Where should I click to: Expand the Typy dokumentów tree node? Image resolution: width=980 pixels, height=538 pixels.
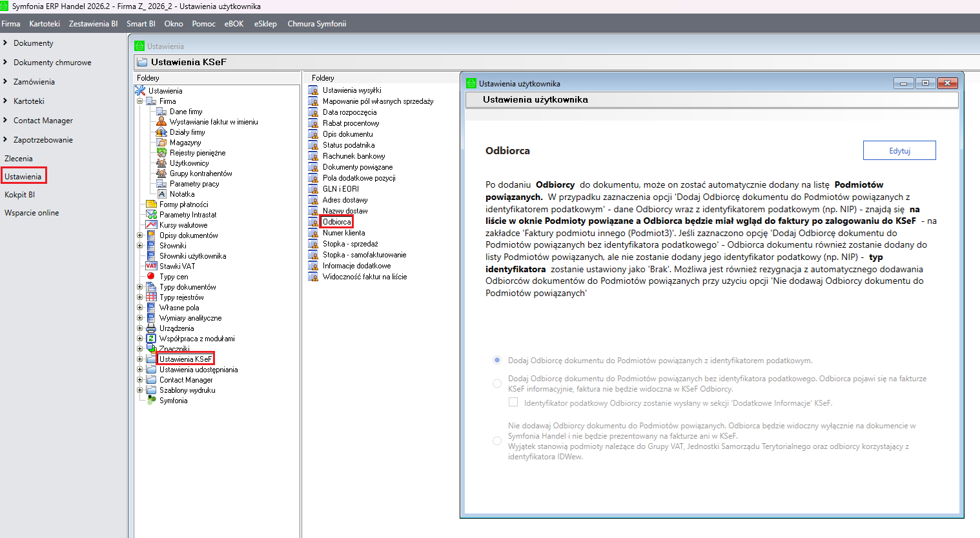click(x=139, y=287)
